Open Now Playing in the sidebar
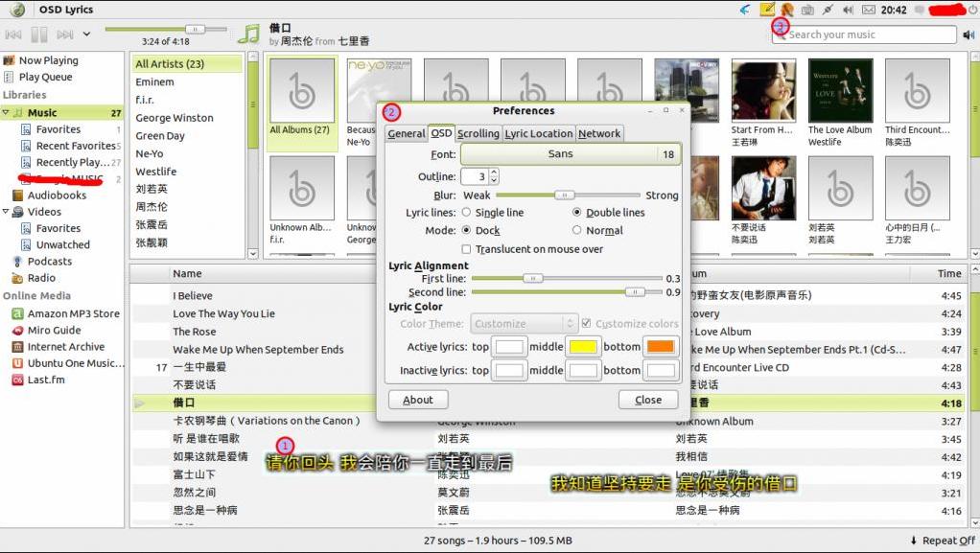Viewport: 980px width, 553px height. 49,60
